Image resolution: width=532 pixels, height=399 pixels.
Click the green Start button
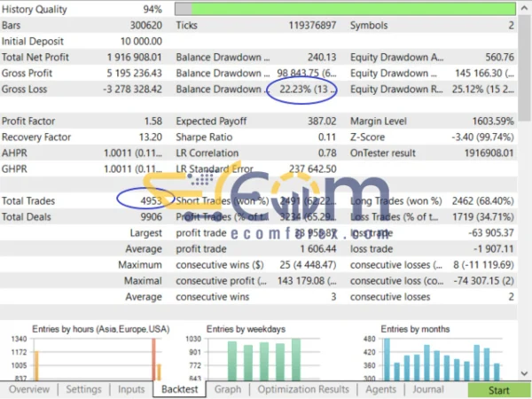tap(498, 390)
